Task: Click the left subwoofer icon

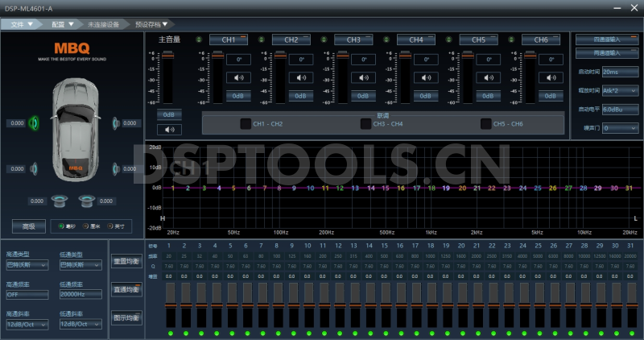Action: 59,201
